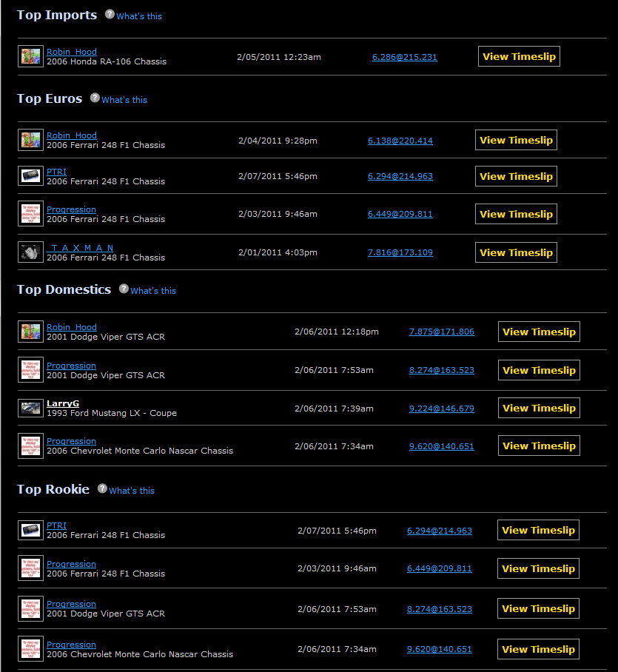
Task: Click "What's this" next to Top Rookie
Action: click(132, 491)
